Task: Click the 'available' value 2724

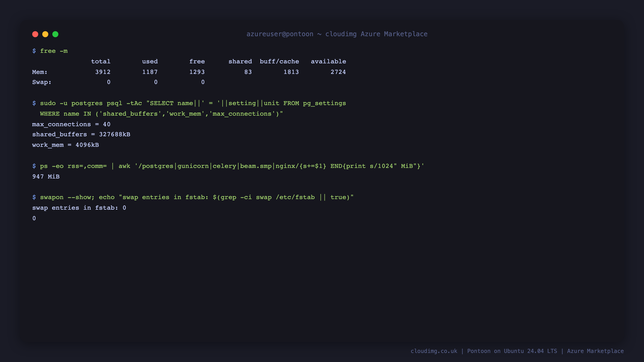Action: [338, 72]
